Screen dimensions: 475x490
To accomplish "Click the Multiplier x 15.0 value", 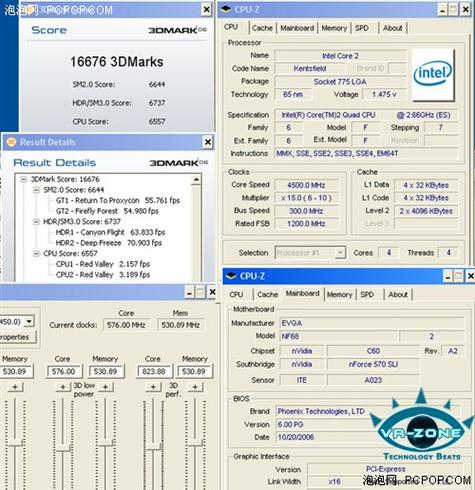I will coord(306,198).
